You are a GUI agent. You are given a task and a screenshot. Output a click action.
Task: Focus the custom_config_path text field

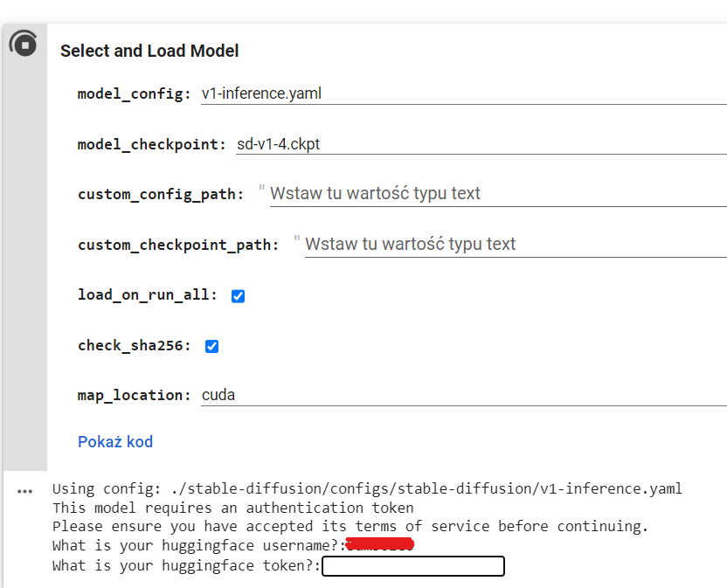498,193
